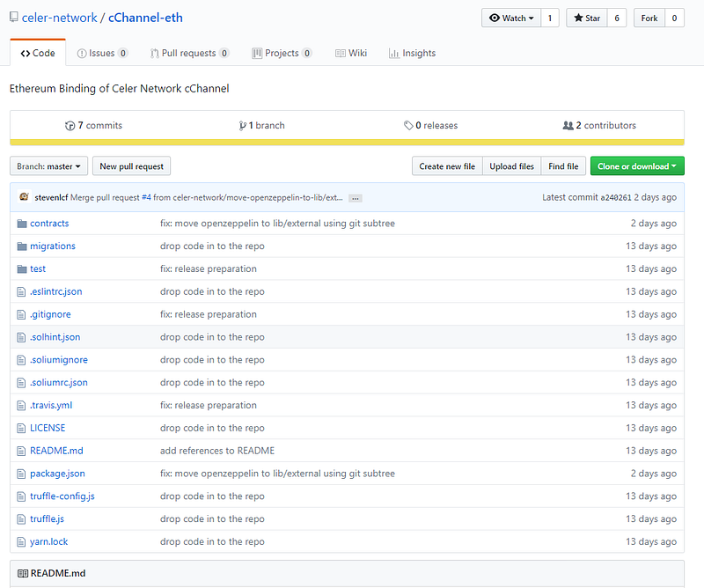
Task: Open the .travis.yml file
Action: (x=51, y=405)
